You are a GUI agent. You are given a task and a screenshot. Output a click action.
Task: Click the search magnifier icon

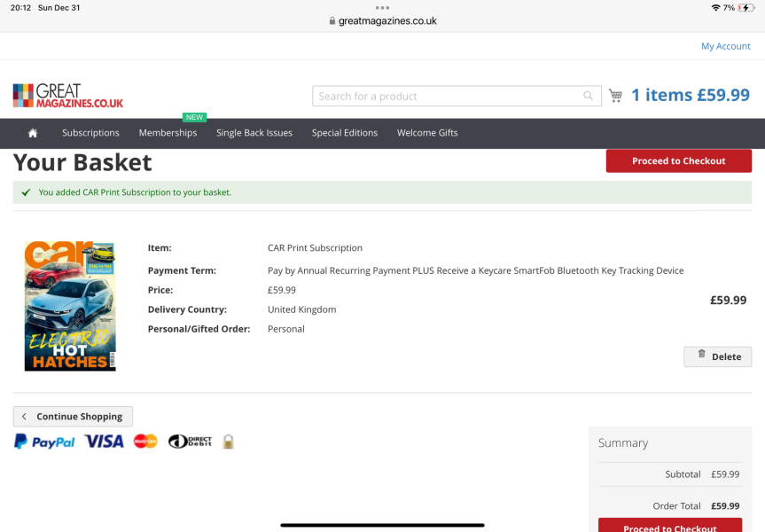[588, 96]
